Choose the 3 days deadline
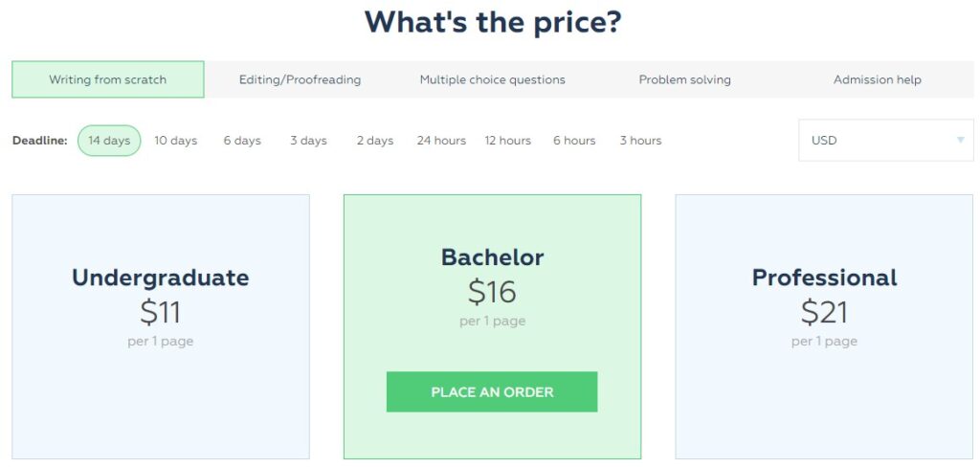This screenshot has height=467, width=980. 309,141
